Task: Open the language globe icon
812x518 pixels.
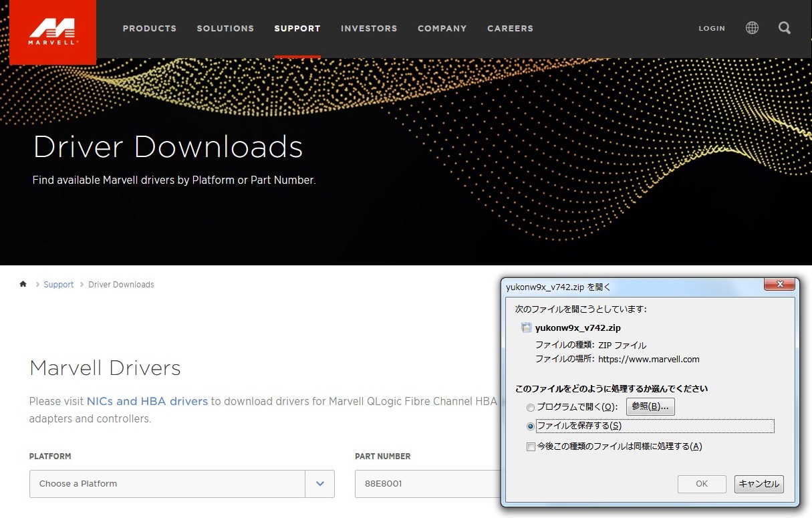Action: (x=752, y=28)
